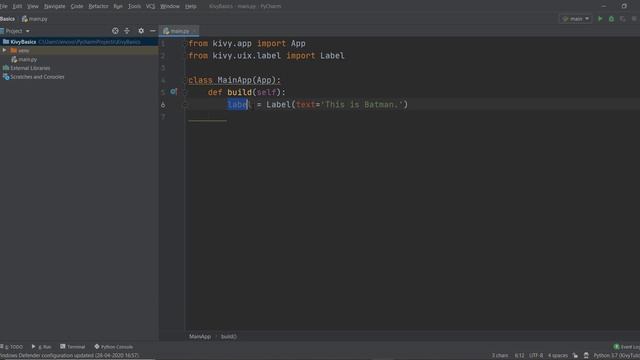Screen dimensions: 640x360
Task: Click main.py in the navigation breadcrumb bar
Action: coord(34,19)
